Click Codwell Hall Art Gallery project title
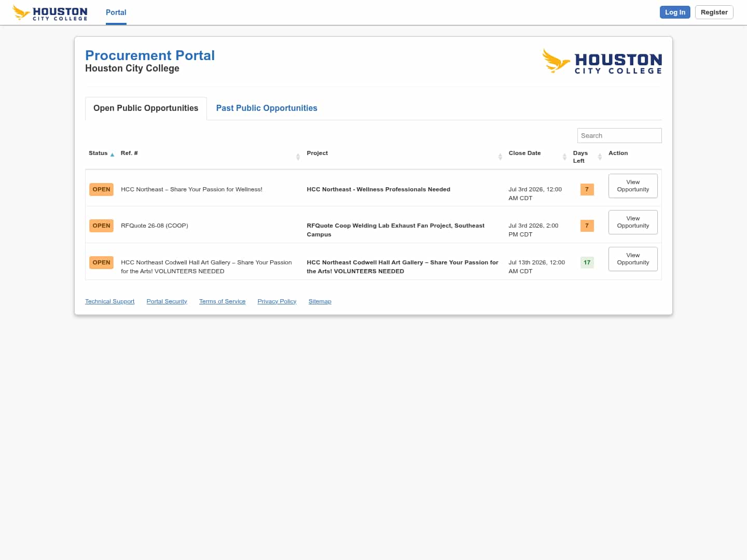The image size is (747, 560). pyautogui.click(x=402, y=267)
